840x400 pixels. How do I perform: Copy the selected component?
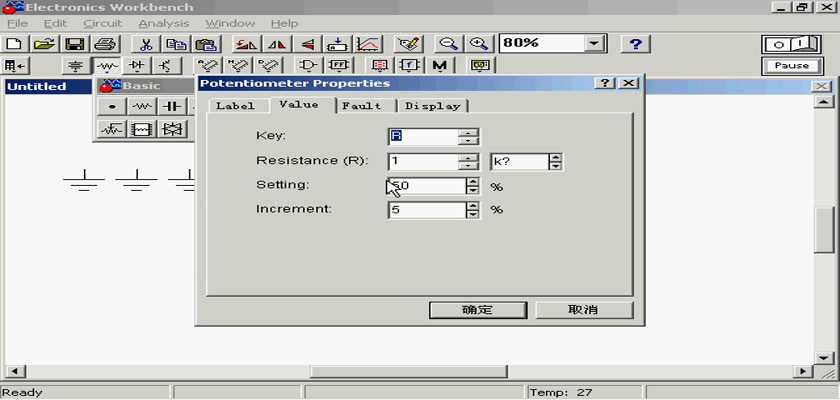coord(175,44)
